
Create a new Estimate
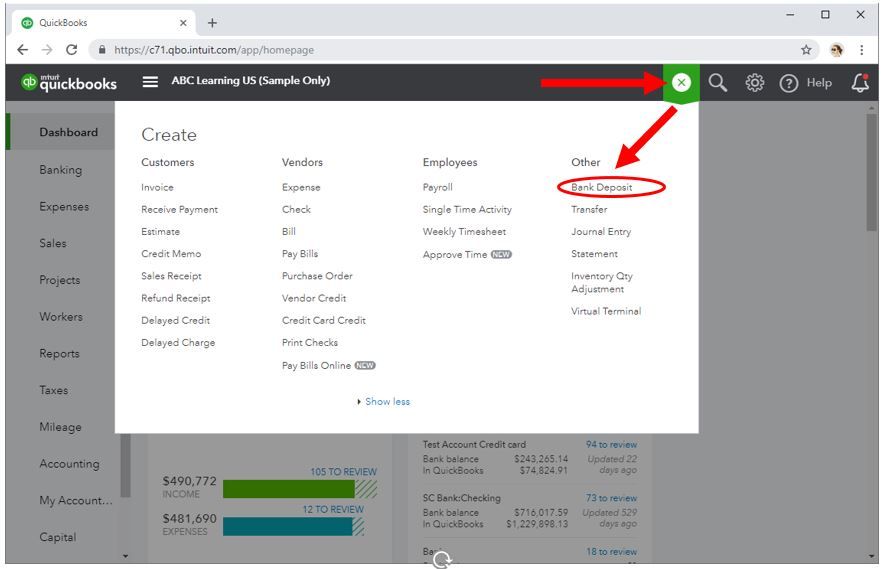pyautogui.click(x=160, y=232)
